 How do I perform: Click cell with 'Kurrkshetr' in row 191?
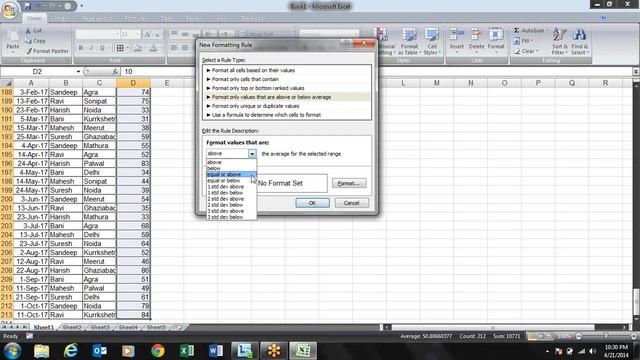coord(100,119)
